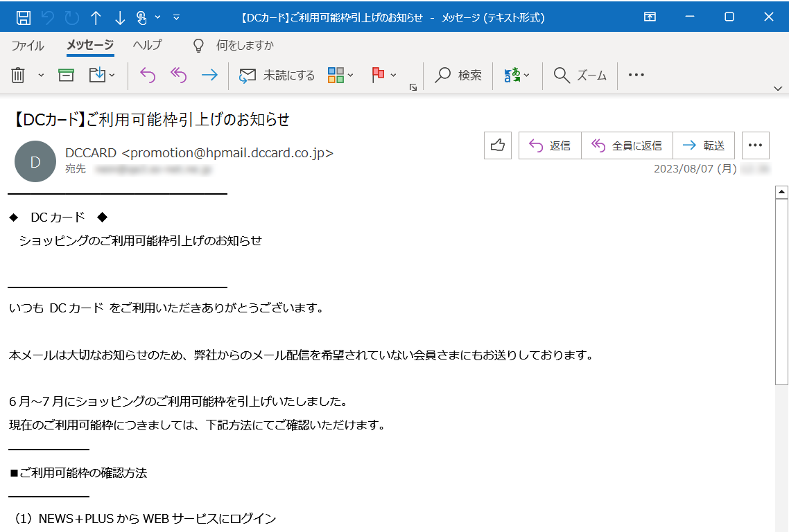Open the ファイル menu tab
Viewport: 789px width, 532px height.
pyautogui.click(x=28, y=46)
